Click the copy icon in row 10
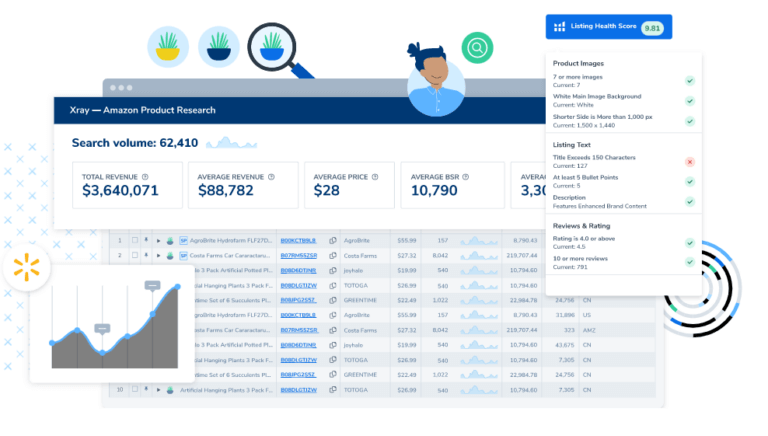The image size is (768, 436). pos(333,390)
